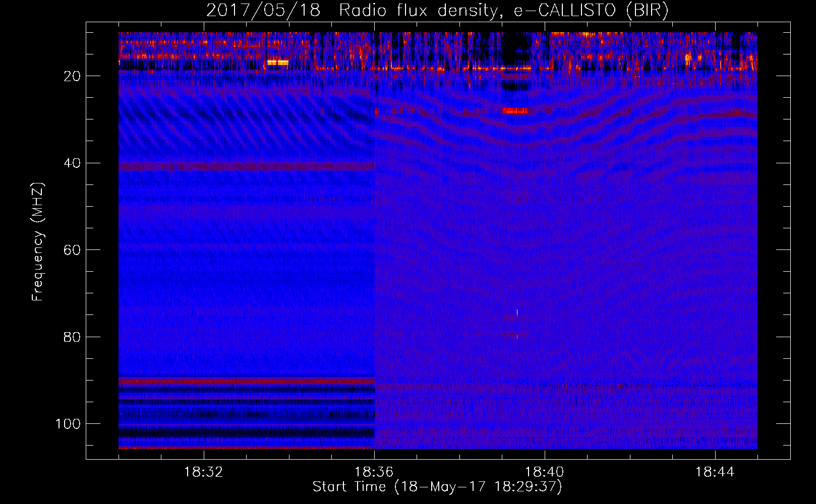Screen dimensions: 816x504
Task: Click the 'Frequency (MHZ)' axis label
Action: [38, 242]
